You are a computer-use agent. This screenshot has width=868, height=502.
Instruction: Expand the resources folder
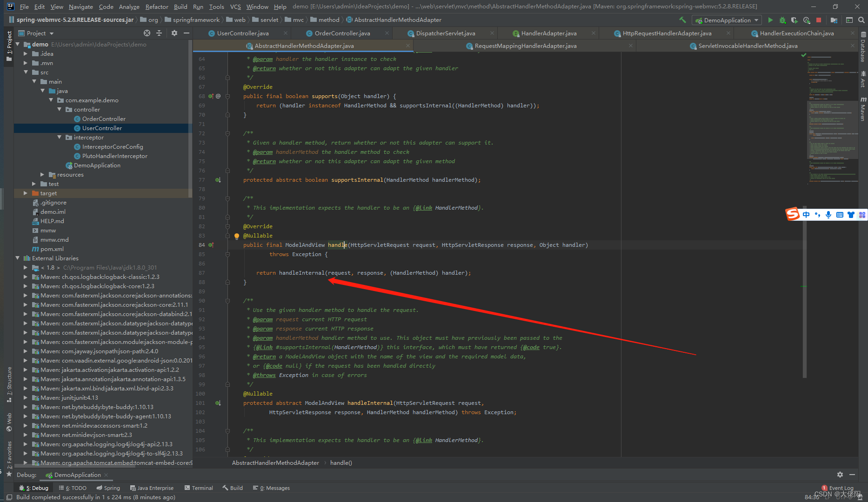(43, 174)
